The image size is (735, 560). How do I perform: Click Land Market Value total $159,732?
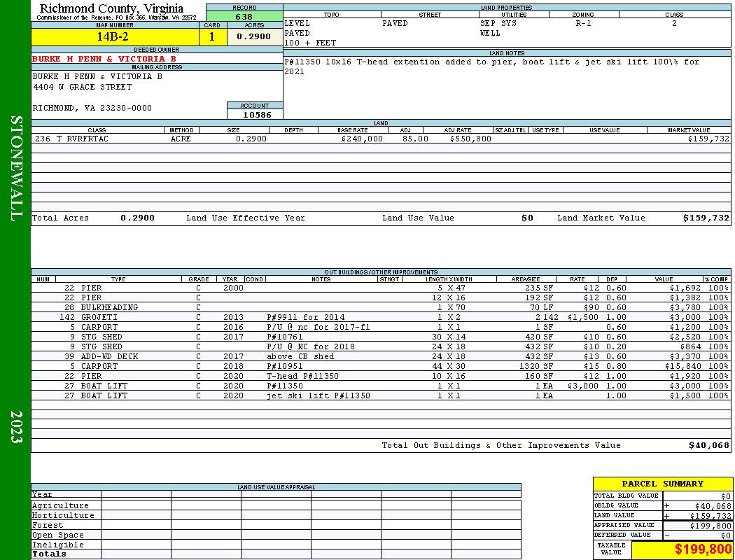coord(706,218)
